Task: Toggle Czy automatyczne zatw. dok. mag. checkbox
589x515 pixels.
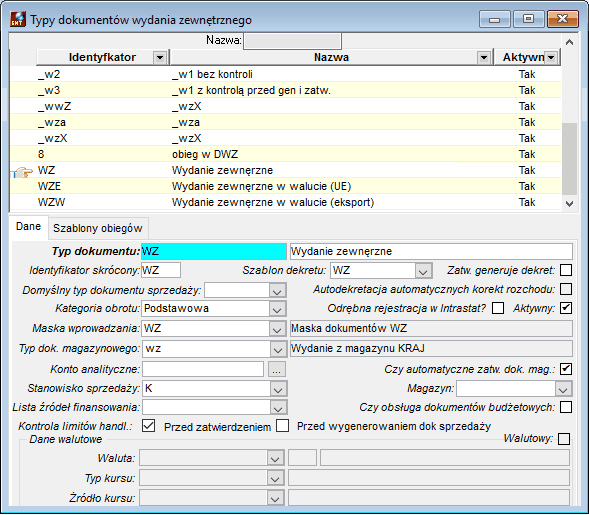Action: pos(566,369)
